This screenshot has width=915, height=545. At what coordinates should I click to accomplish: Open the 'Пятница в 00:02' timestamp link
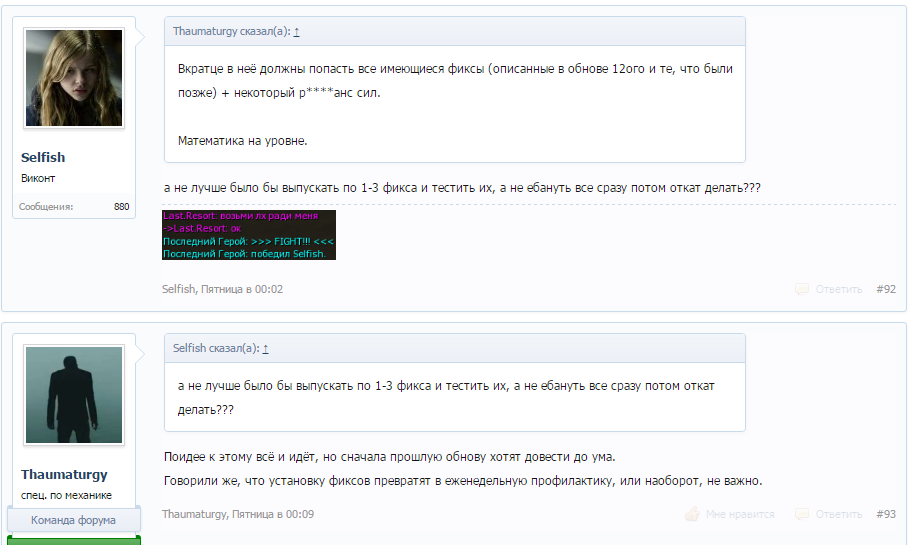[x=243, y=289]
